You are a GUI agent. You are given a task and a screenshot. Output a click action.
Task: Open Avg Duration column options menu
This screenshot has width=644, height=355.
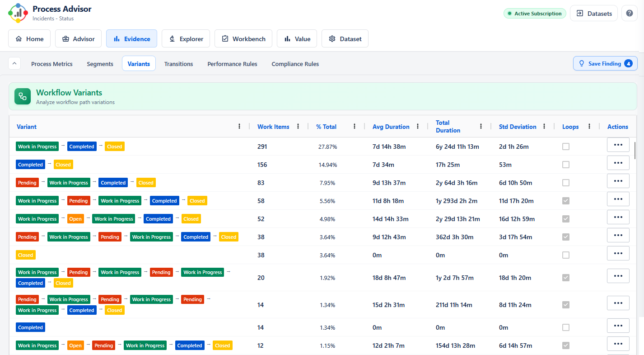click(418, 127)
